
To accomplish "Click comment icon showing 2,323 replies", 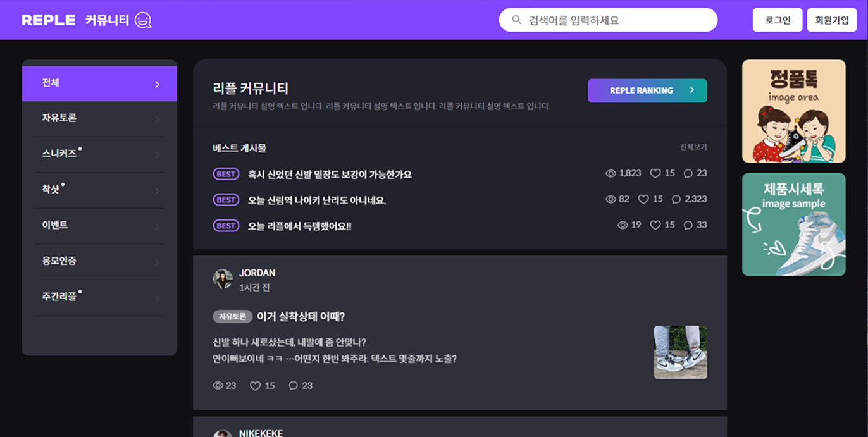I will click(x=676, y=199).
